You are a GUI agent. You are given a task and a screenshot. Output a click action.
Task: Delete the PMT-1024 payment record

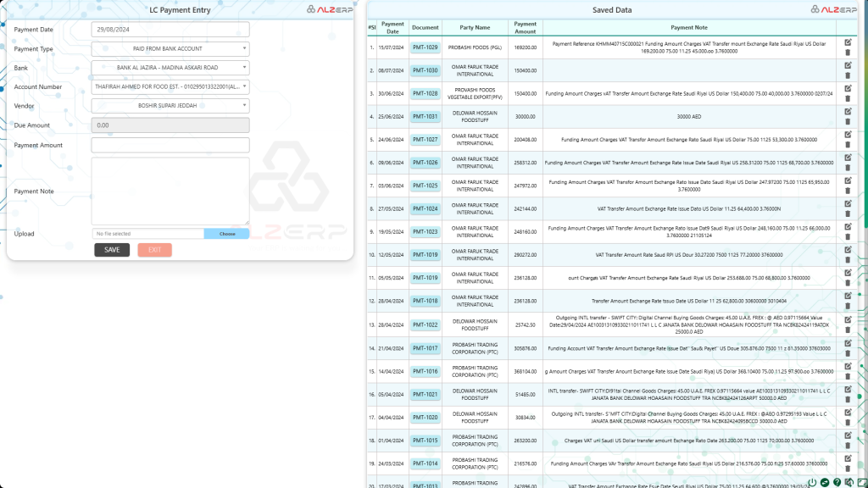(848, 214)
